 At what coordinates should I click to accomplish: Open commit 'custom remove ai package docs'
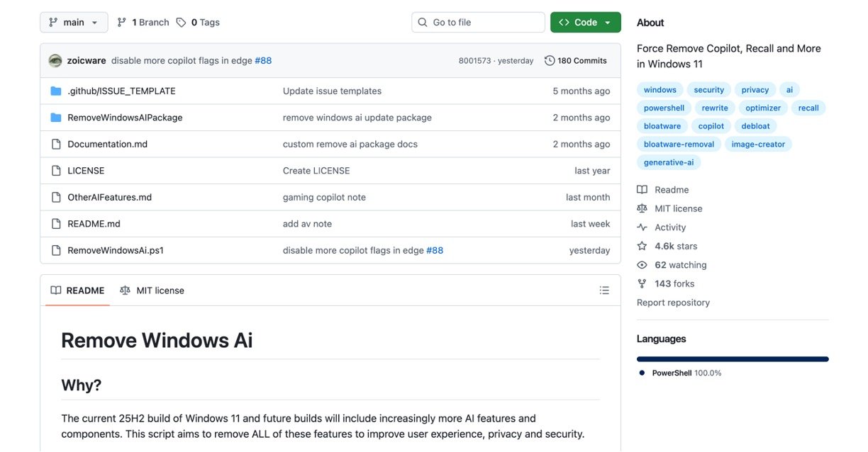click(350, 144)
